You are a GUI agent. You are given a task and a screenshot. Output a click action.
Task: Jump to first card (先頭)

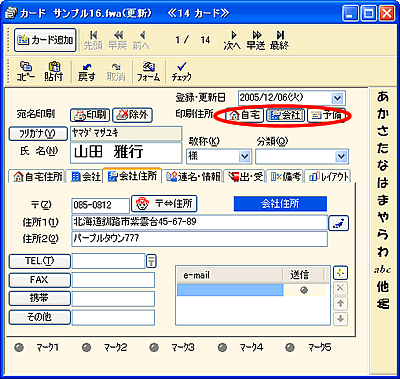click(x=93, y=40)
